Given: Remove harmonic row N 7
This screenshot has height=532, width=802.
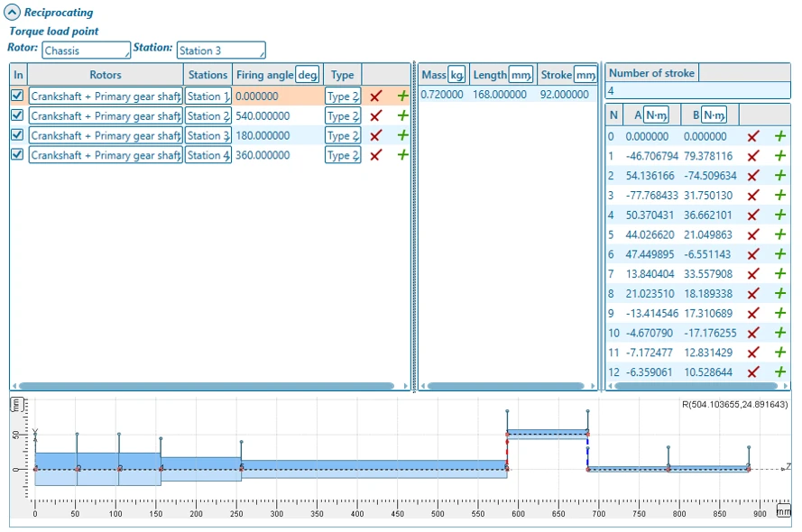Looking at the screenshot, I should (x=753, y=274).
